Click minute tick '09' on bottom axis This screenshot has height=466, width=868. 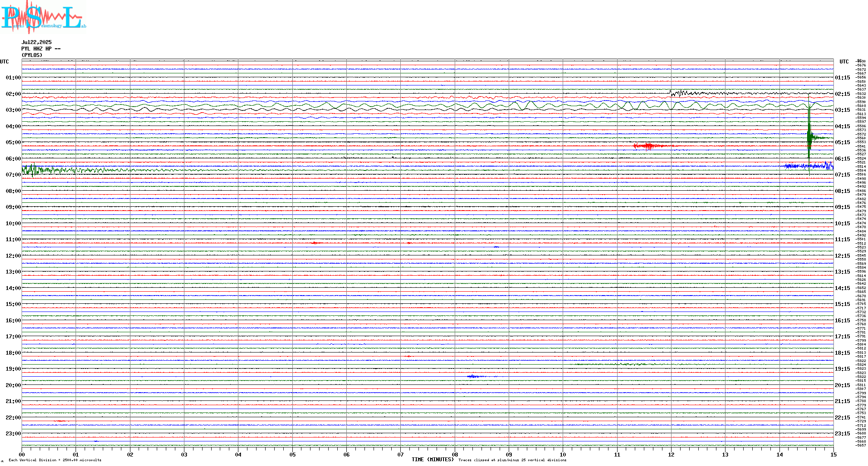(x=509, y=454)
